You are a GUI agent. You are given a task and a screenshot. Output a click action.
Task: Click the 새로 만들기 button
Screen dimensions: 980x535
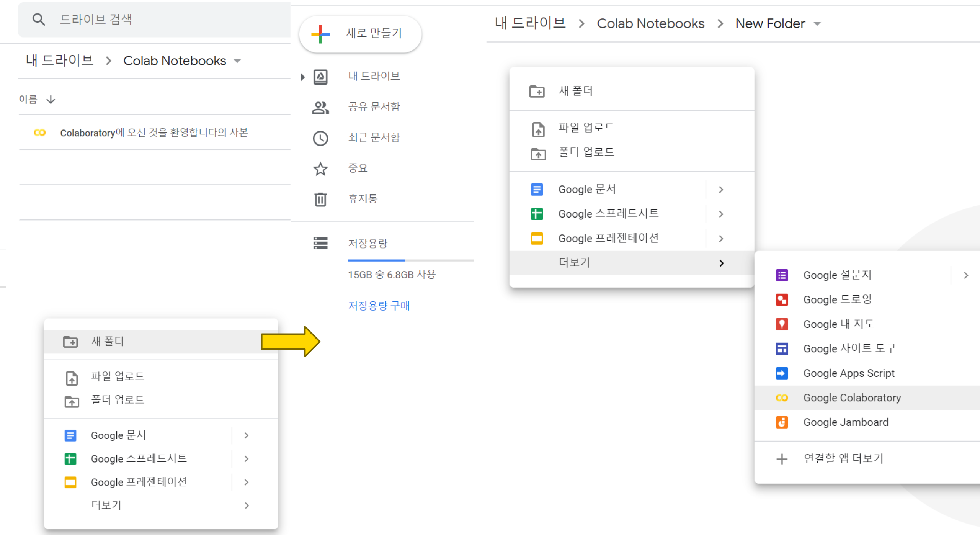click(360, 34)
